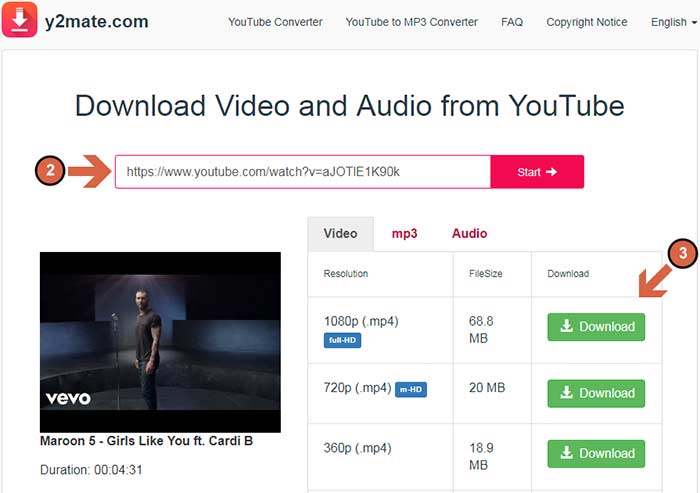Download the 1080p mp4 video
Screen dimensions: 700x493
click(x=596, y=327)
